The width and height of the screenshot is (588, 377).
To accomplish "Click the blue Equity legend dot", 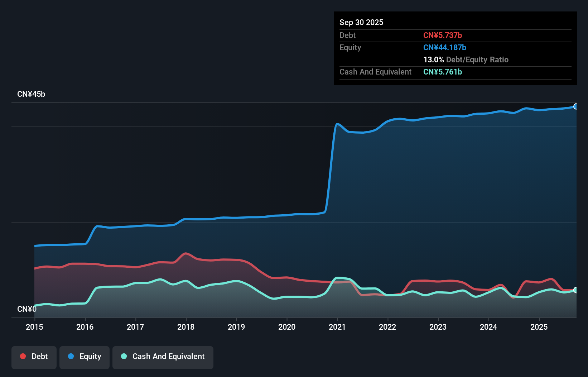I will click(x=71, y=356).
